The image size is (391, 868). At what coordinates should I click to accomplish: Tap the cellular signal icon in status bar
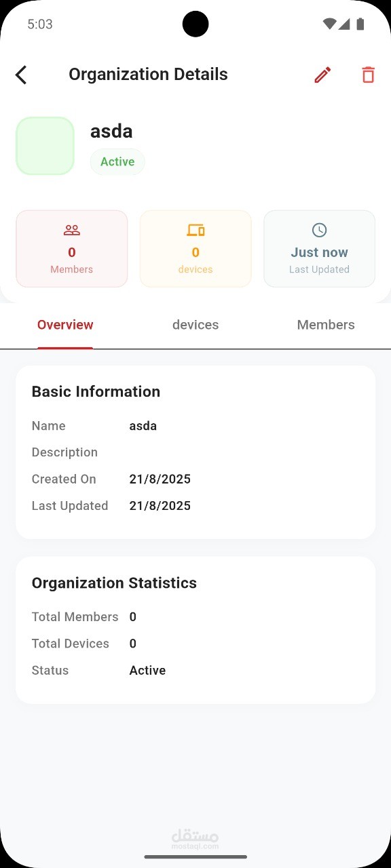point(344,24)
